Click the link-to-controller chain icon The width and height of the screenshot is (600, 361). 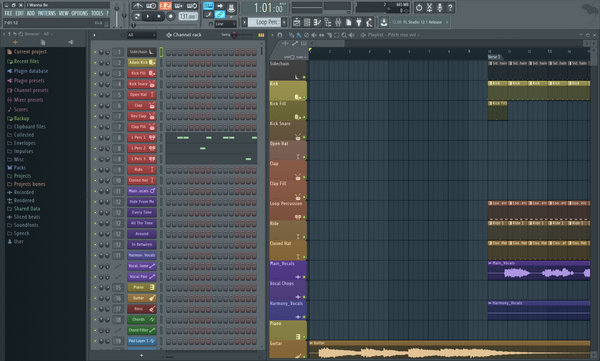(x=220, y=15)
